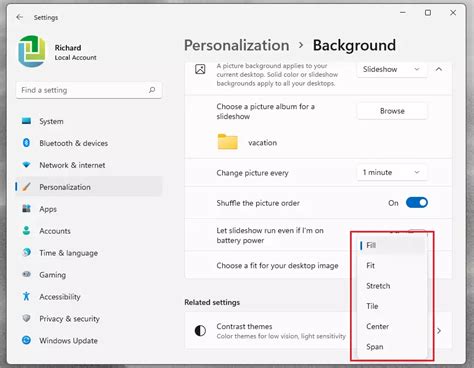Viewport: 474px width, 368px height.
Task: Click the Windows Update sync icon
Action: point(26,340)
